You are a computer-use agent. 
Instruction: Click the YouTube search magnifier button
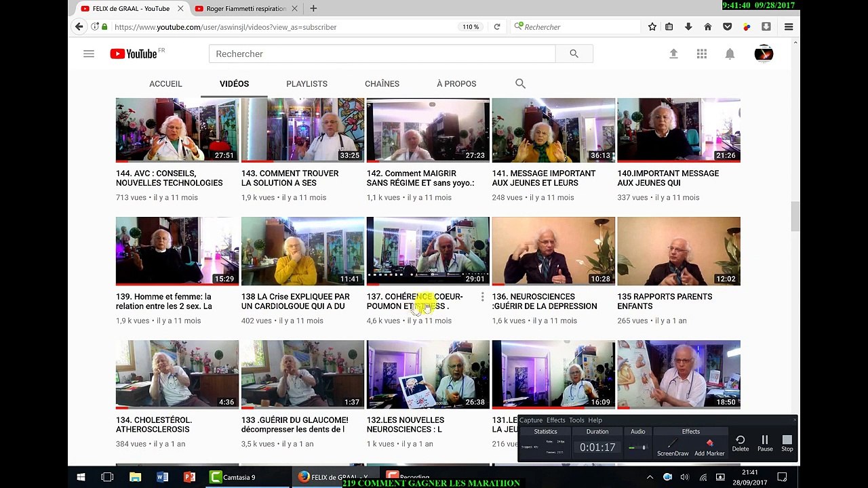pos(574,54)
